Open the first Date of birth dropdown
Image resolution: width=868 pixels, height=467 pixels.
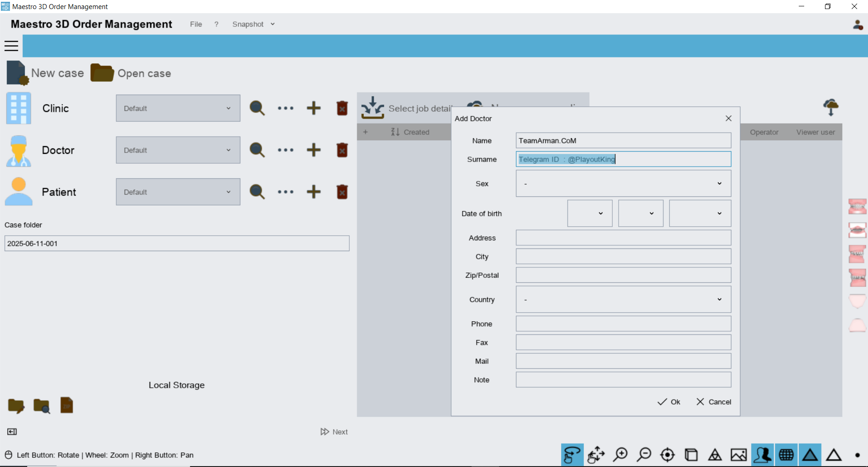click(x=590, y=213)
